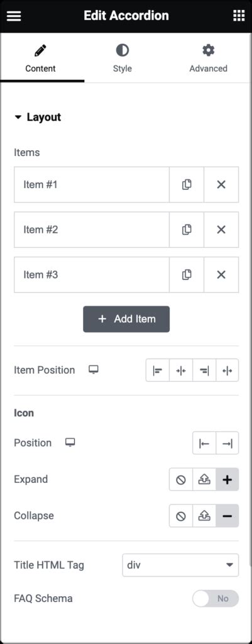Set Icon Position to end
The width and height of the screenshot is (252, 644).
tap(227, 443)
